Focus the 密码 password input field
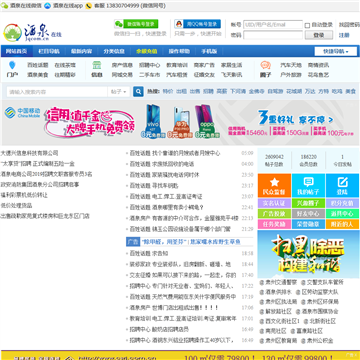The height and width of the screenshot is (360, 360). (273, 35)
